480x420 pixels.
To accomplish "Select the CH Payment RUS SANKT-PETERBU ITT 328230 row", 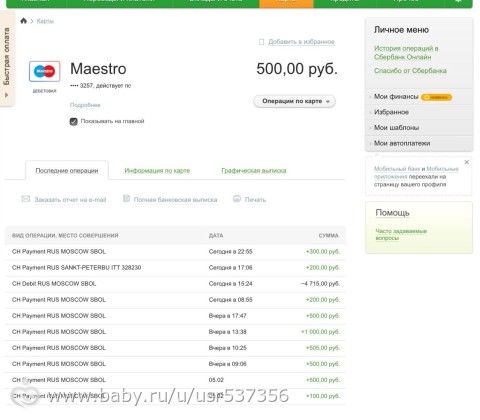I will pyautogui.click(x=175, y=268).
